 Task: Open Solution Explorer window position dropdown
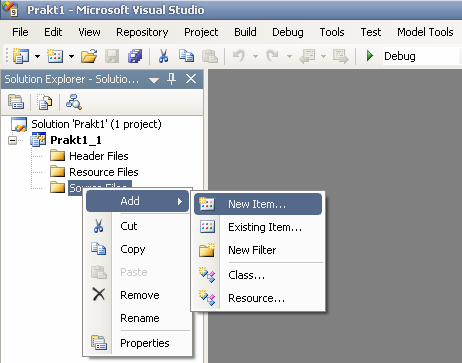[154, 80]
